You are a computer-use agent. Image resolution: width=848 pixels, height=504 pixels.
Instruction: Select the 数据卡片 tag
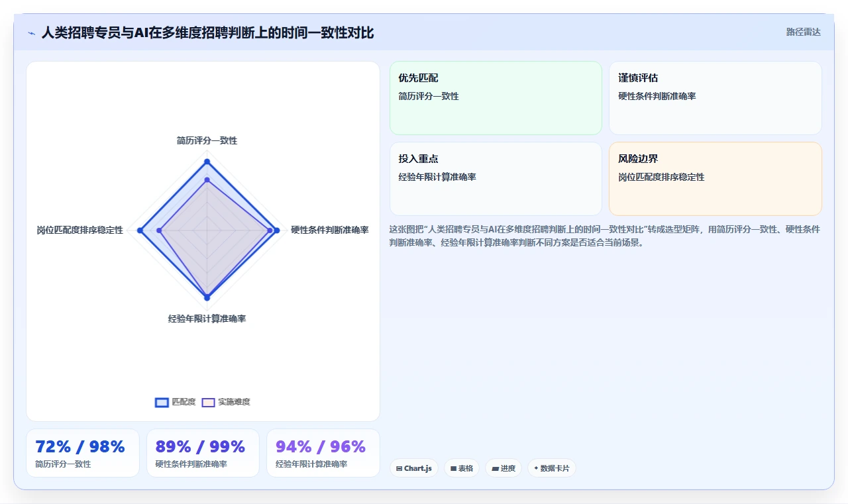[552, 468]
